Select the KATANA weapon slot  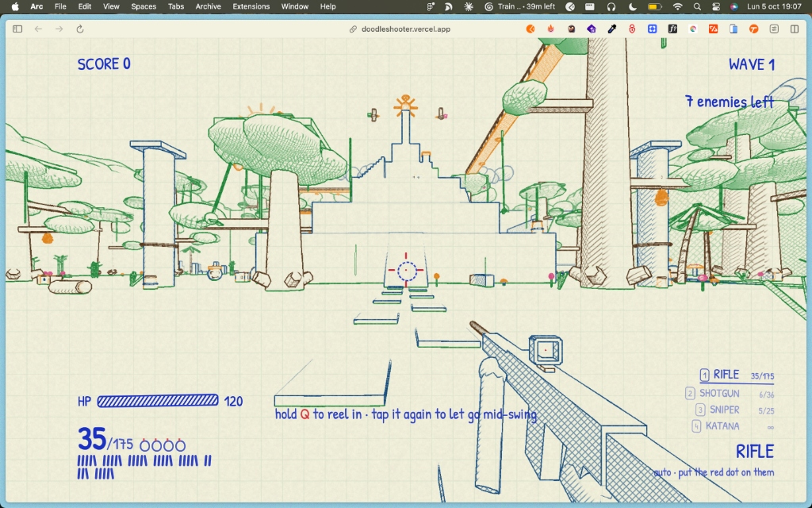tap(733, 426)
